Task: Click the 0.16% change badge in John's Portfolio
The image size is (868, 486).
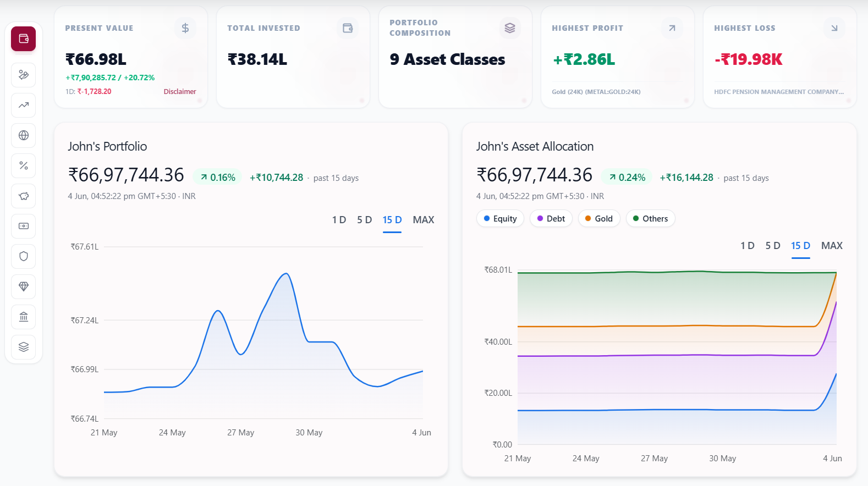Action: (x=217, y=178)
